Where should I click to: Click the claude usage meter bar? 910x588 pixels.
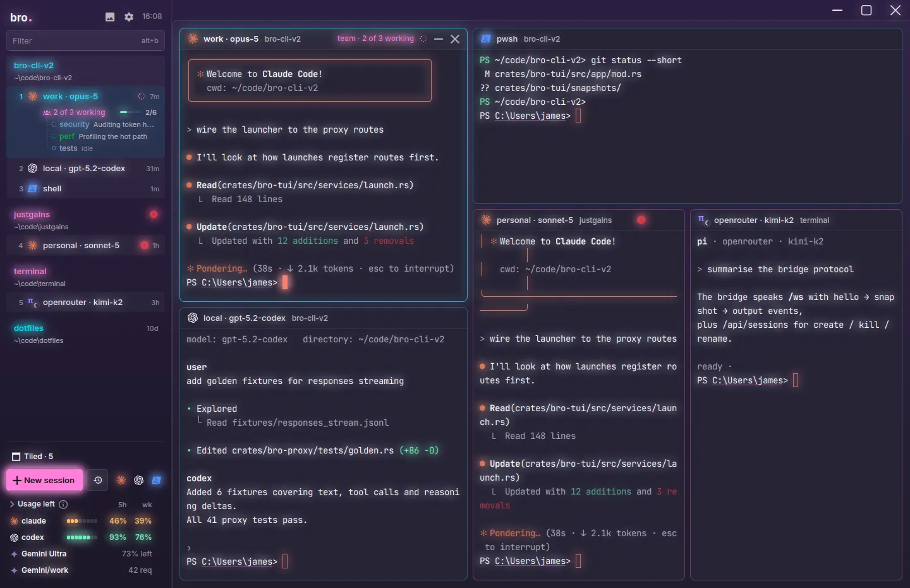(x=82, y=521)
